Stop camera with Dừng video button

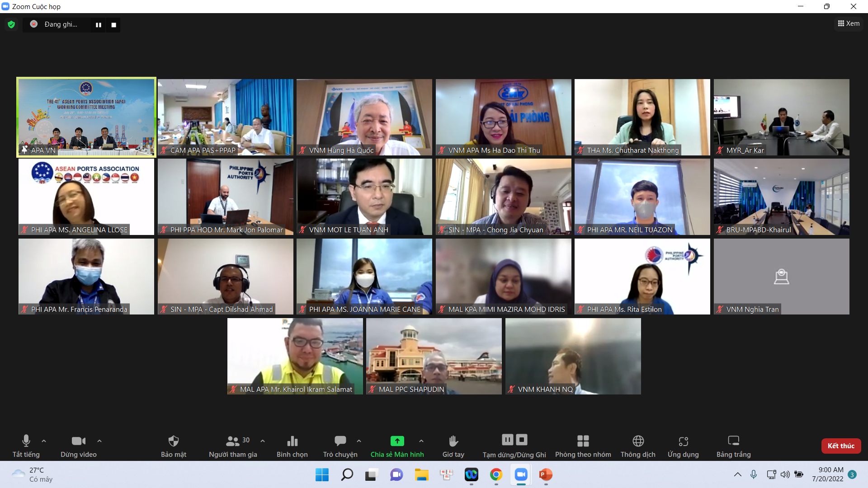click(x=79, y=446)
